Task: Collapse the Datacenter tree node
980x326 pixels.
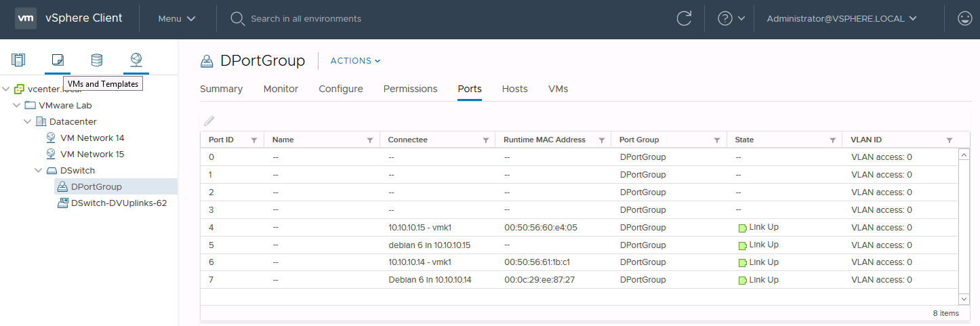Action: (x=28, y=121)
